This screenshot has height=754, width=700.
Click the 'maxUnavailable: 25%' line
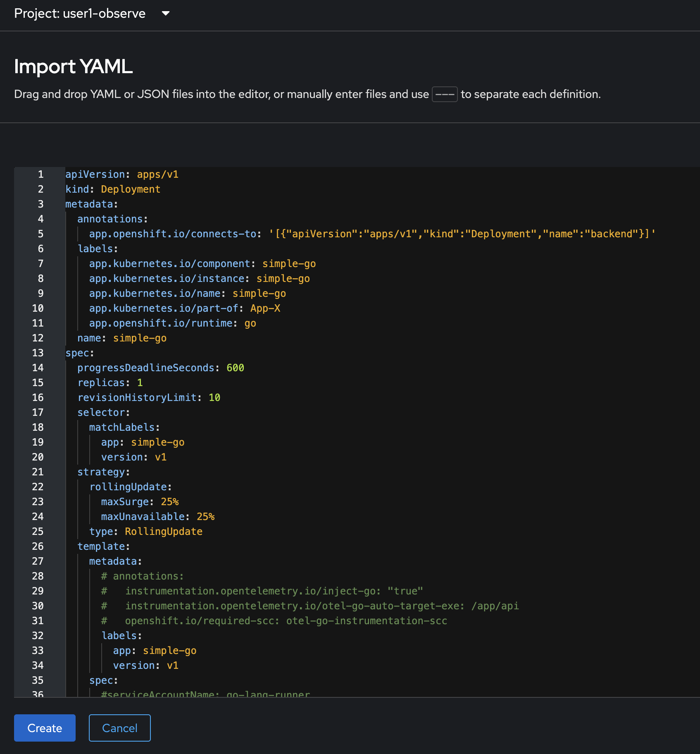[158, 517]
